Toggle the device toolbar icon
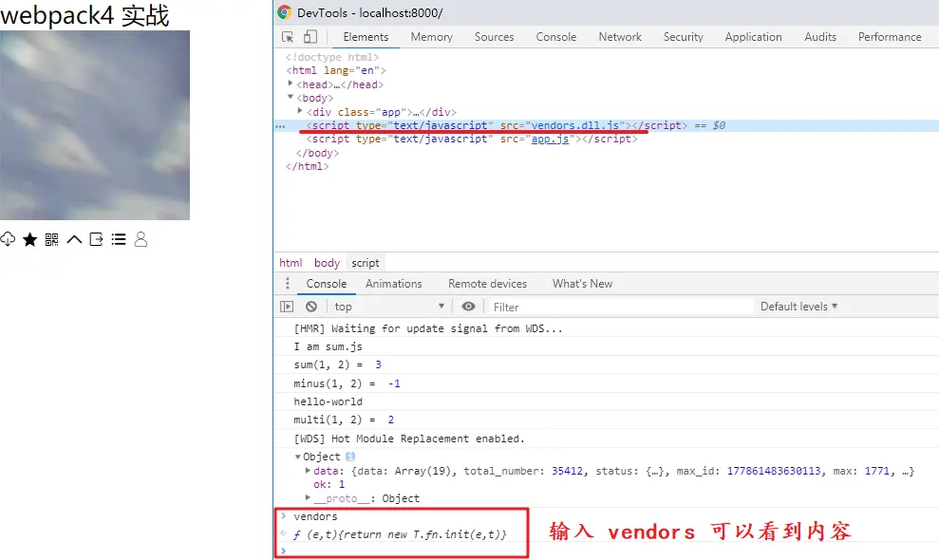The image size is (939, 560). [x=310, y=37]
